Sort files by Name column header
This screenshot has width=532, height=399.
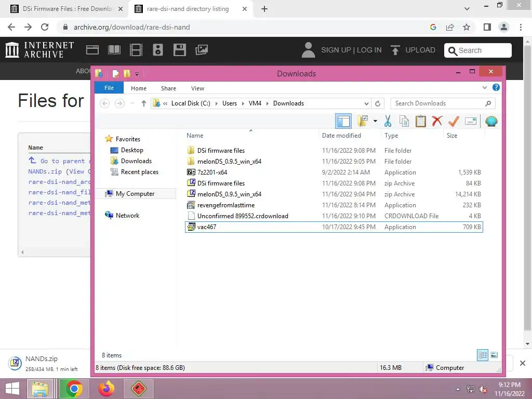coord(195,136)
